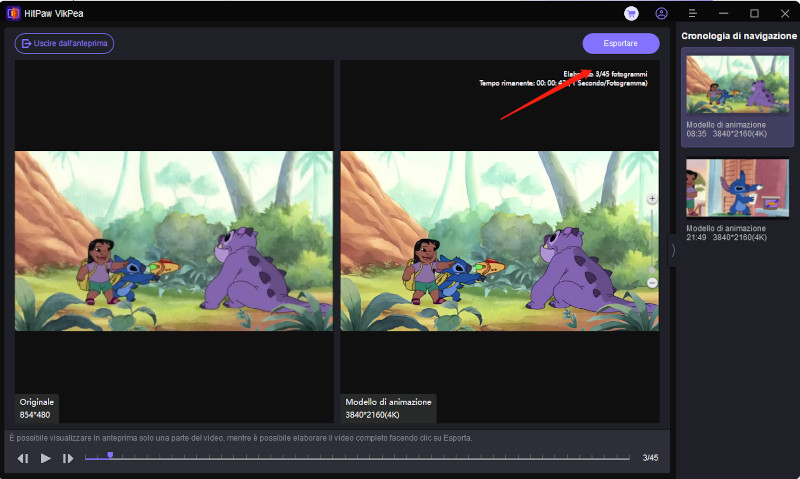Click Uscire dall'anteprima to exit preview
Image resolution: width=800 pixels, height=479 pixels.
(64, 44)
